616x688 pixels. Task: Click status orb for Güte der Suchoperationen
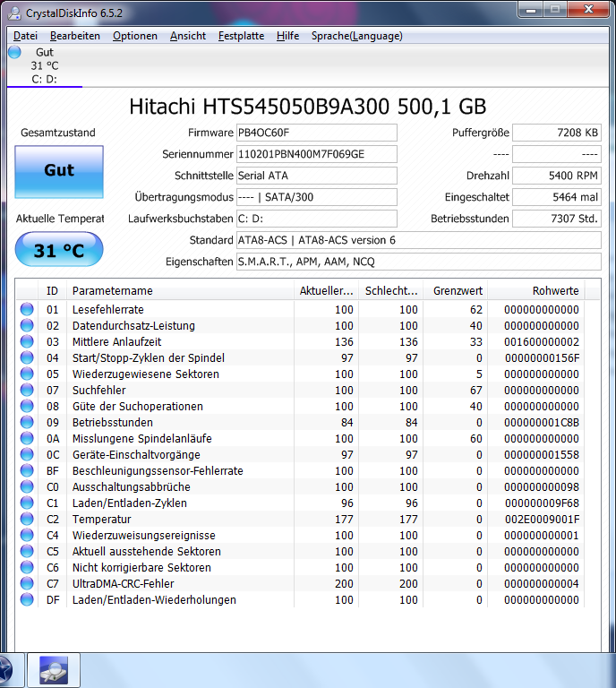27,407
